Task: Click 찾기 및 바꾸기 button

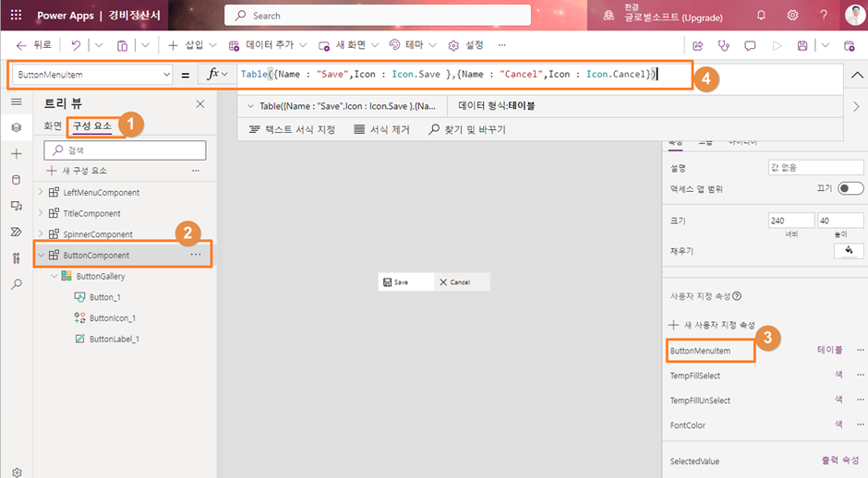Action: 467,129
